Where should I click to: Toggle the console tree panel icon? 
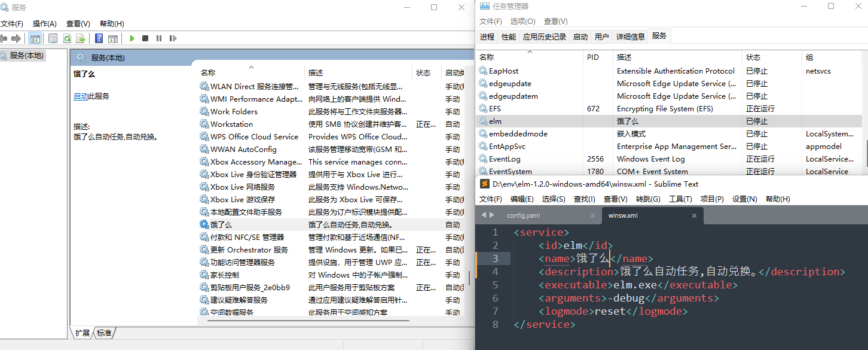(x=34, y=38)
